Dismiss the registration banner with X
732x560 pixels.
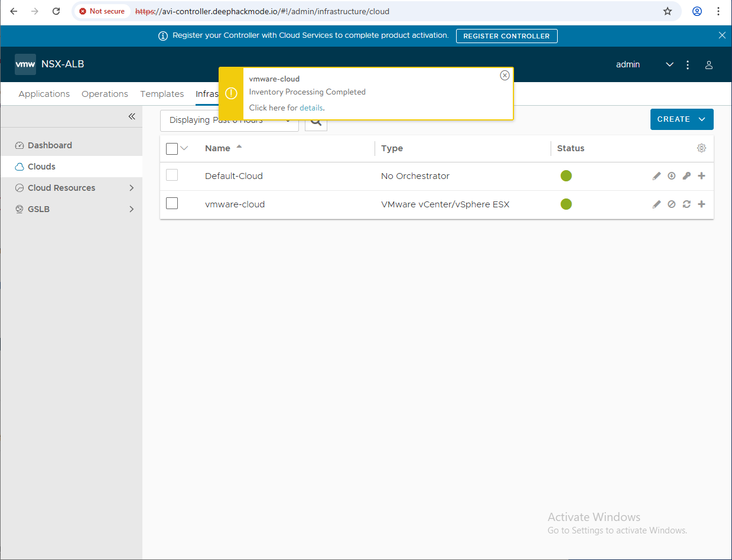[x=722, y=35]
